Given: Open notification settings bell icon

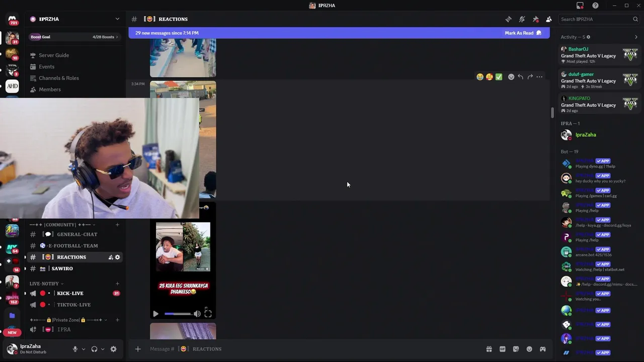Looking at the screenshot, I should pyautogui.click(x=522, y=19).
